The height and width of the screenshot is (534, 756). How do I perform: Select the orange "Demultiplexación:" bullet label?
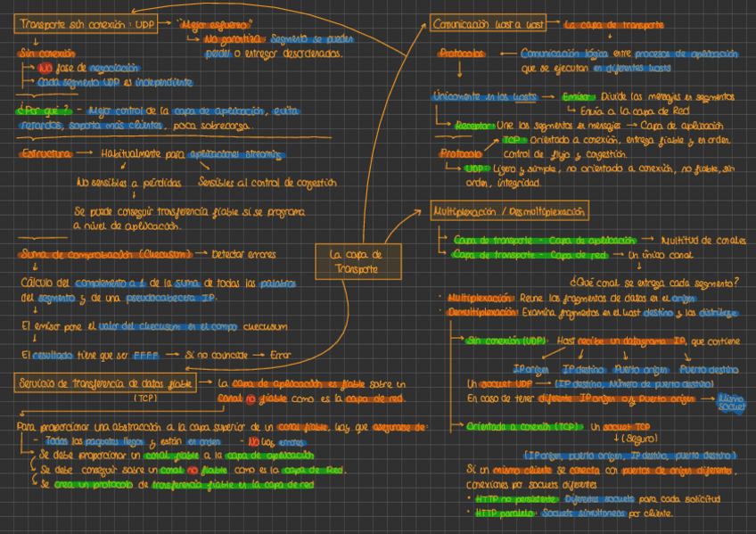[482, 312]
